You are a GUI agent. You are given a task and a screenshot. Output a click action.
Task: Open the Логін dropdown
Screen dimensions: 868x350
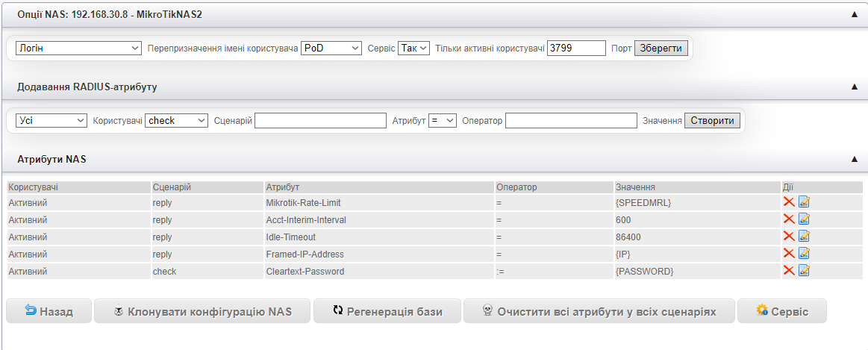point(78,48)
